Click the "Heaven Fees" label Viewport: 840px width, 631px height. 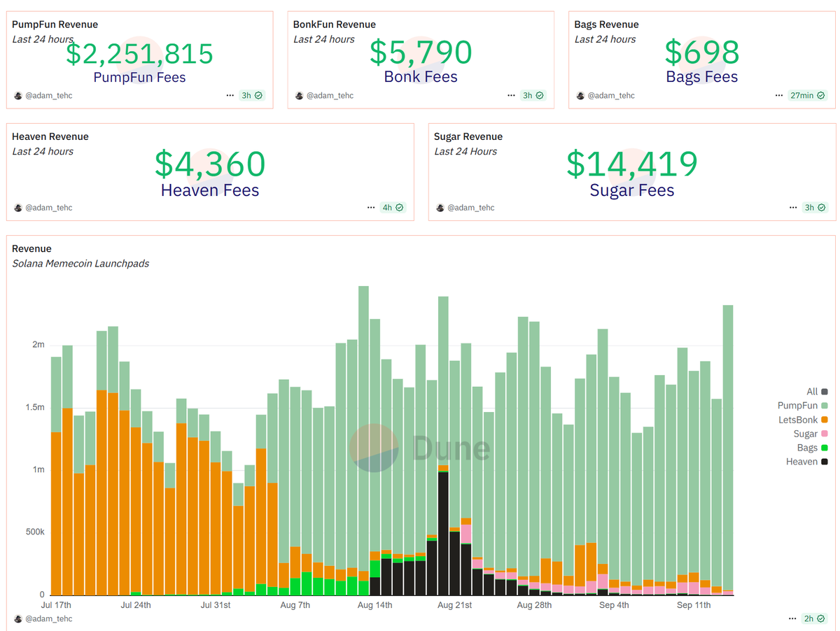click(x=210, y=190)
